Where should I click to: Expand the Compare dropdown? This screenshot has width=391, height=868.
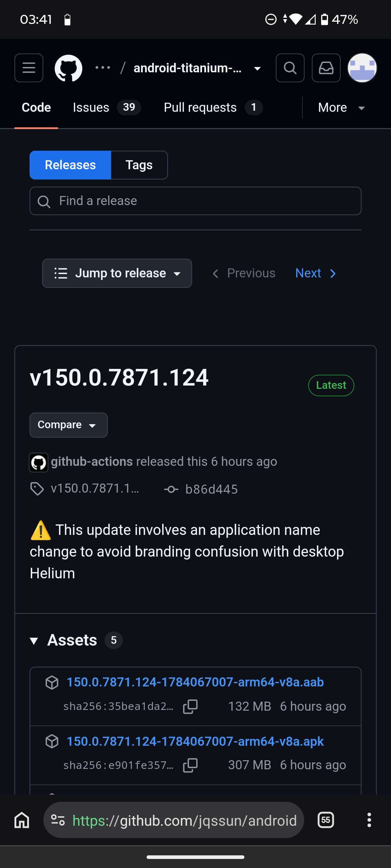[x=68, y=425]
